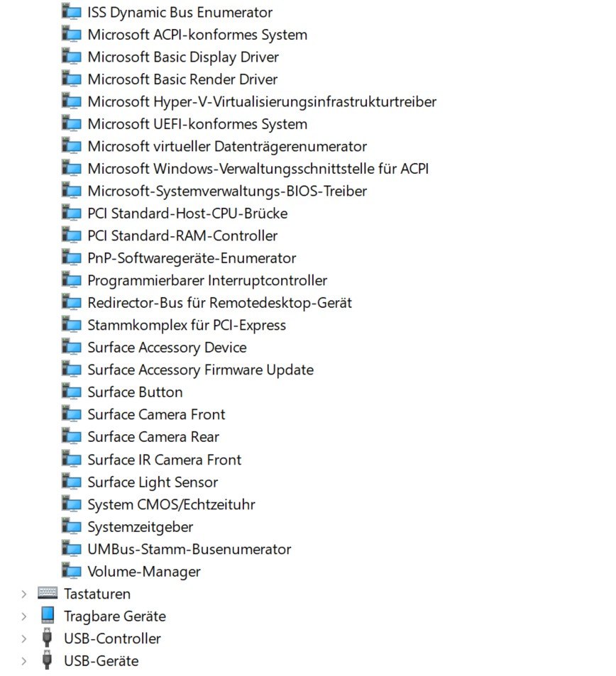
Task: Click icon beside Systemzeitgeber
Action: coord(71,527)
